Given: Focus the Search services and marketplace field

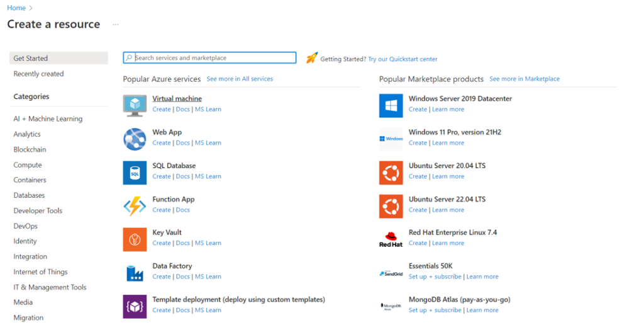Looking at the screenshot, I should point(209,57).
